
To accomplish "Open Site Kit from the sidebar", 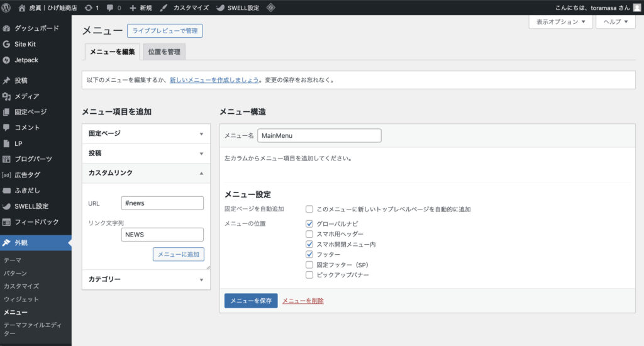I will coord(25,44).
